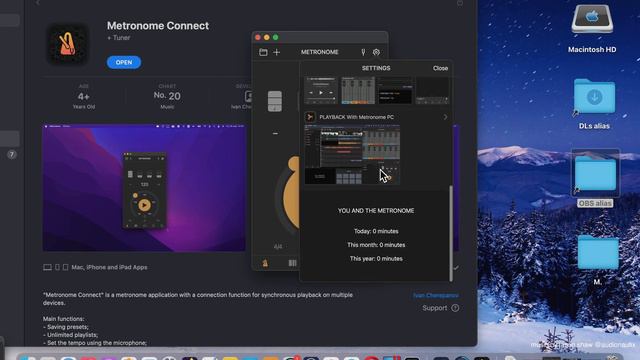Click the Playback With Metronome PC app icon
The width and height of the screenshot is (640, 360).
[x=310, y=117]
